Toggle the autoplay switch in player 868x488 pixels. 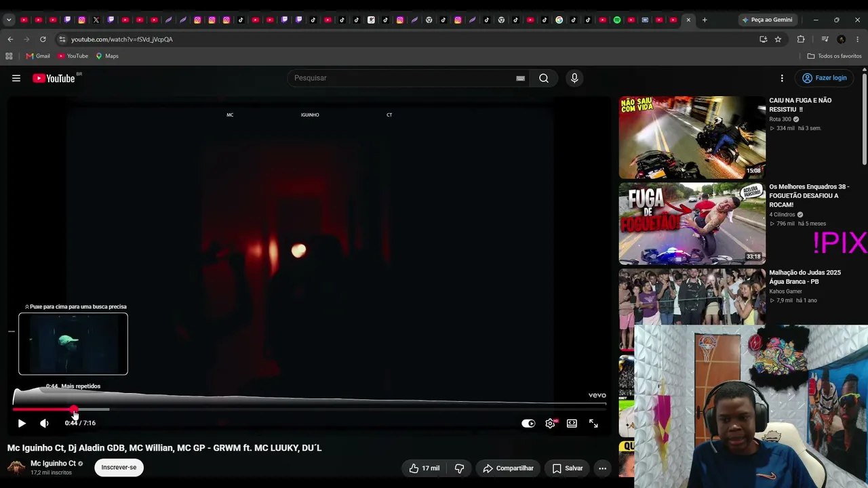coord(528,423)
